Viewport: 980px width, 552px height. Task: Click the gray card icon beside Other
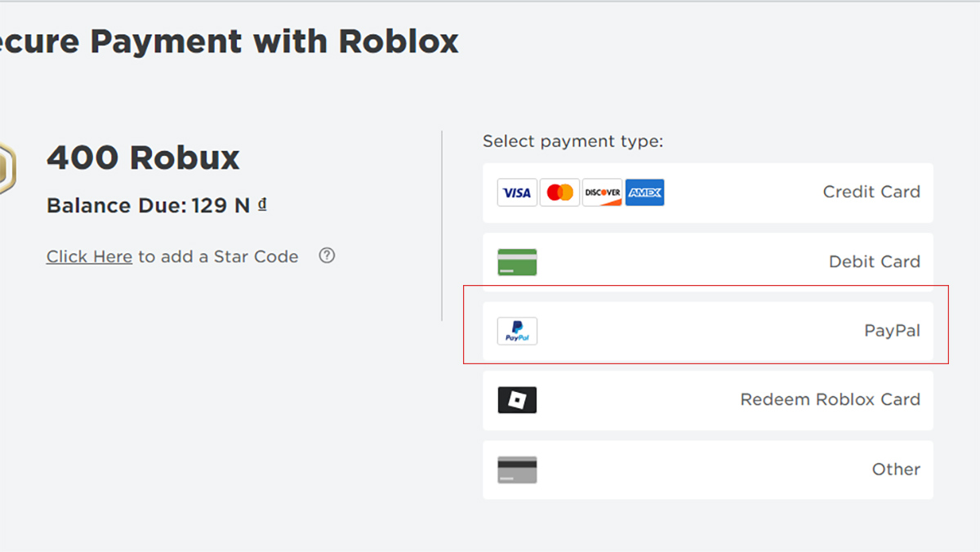coord(517,469)
